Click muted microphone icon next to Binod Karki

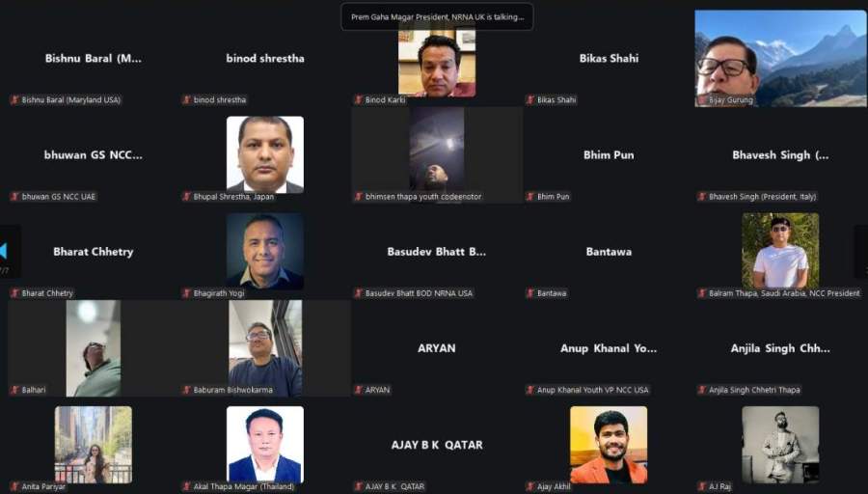359,100
